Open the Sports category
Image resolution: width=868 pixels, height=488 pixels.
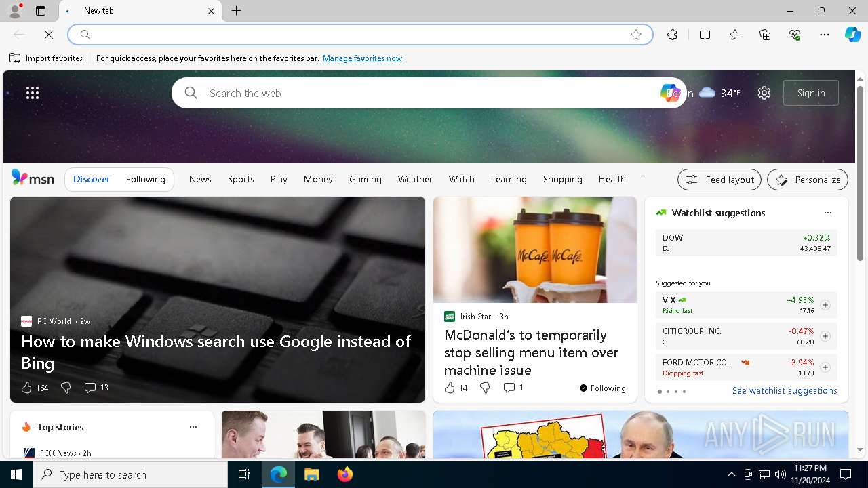tap(241, 179)
